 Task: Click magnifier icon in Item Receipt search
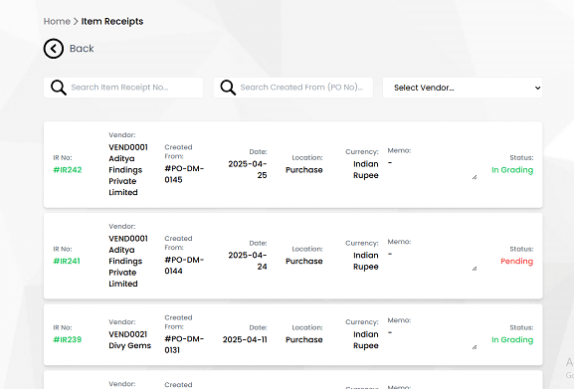tap(59, 88)
